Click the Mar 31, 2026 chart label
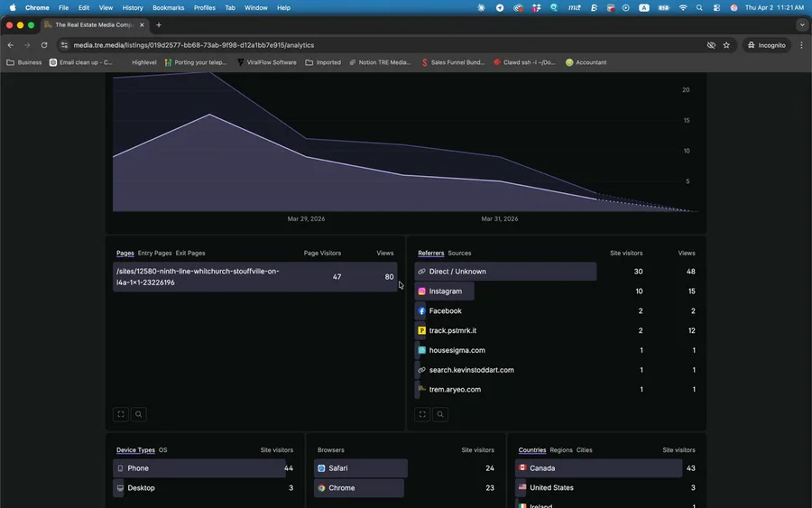This screenshot has height=508, width=812. click(500, 219)
